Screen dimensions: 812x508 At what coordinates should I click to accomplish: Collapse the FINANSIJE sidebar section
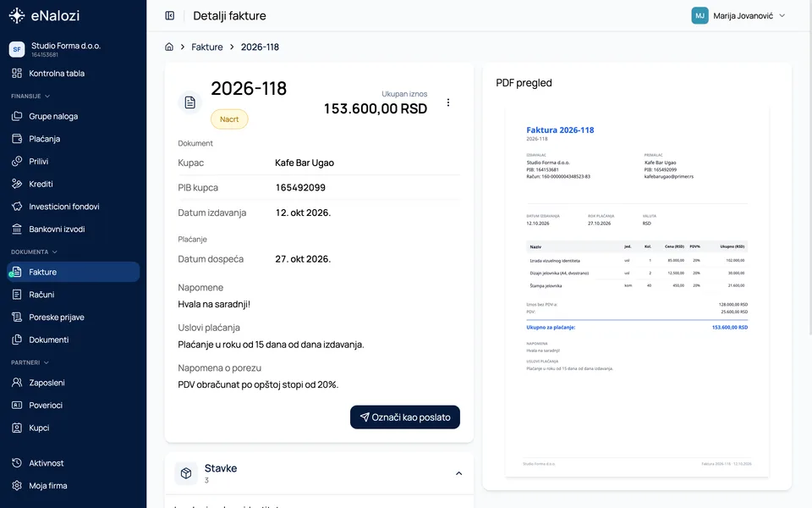pos(30,96)
